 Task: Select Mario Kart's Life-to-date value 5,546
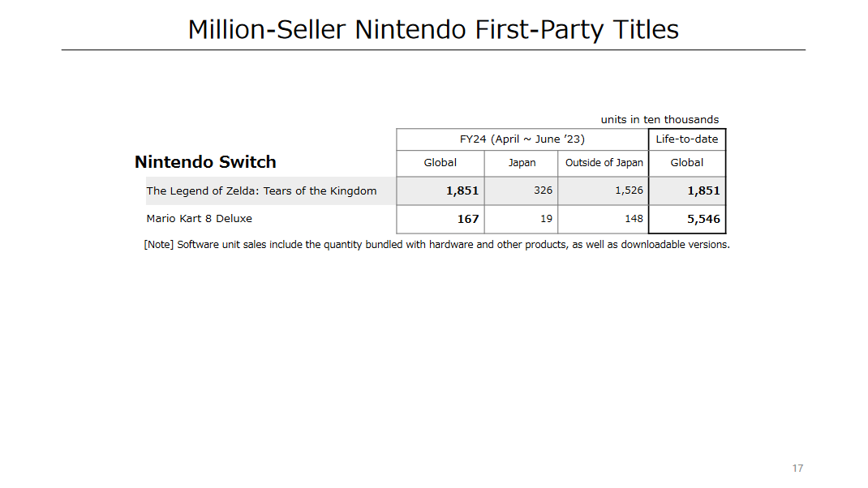click(703, 219)
